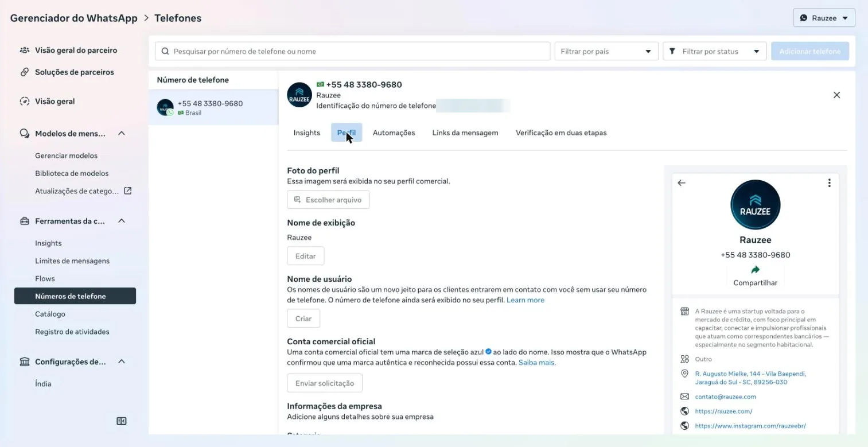Viewport: 868px width, 447px height.
Task: Click the Visão geral gauge icon
Action: point(25,102)
